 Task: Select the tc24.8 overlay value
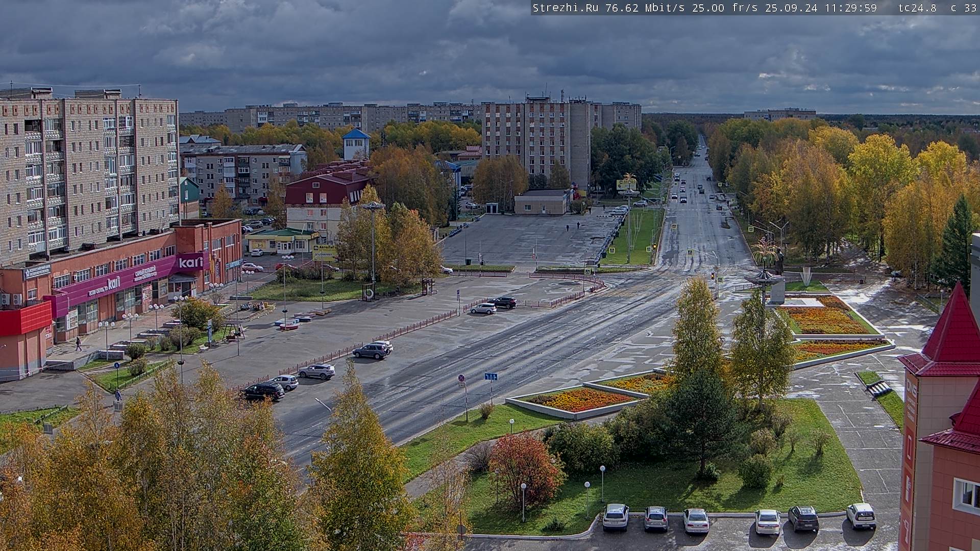(x=917, y=8)
